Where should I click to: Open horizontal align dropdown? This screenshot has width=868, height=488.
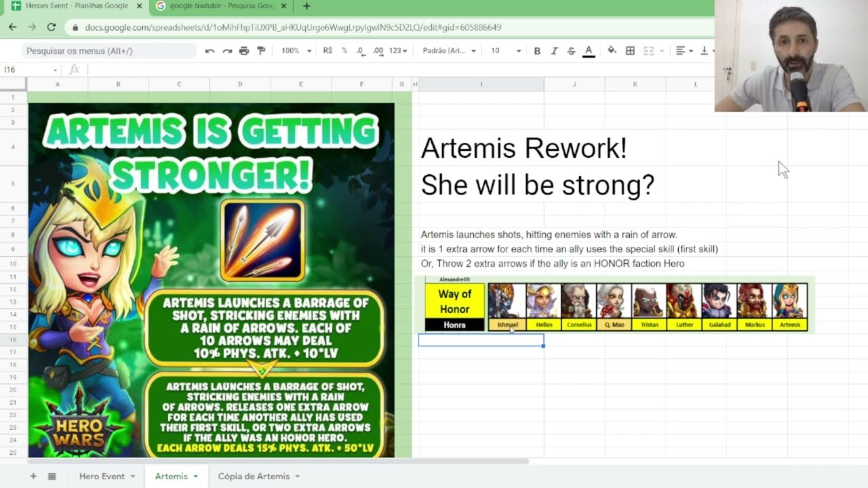point(684,51)
